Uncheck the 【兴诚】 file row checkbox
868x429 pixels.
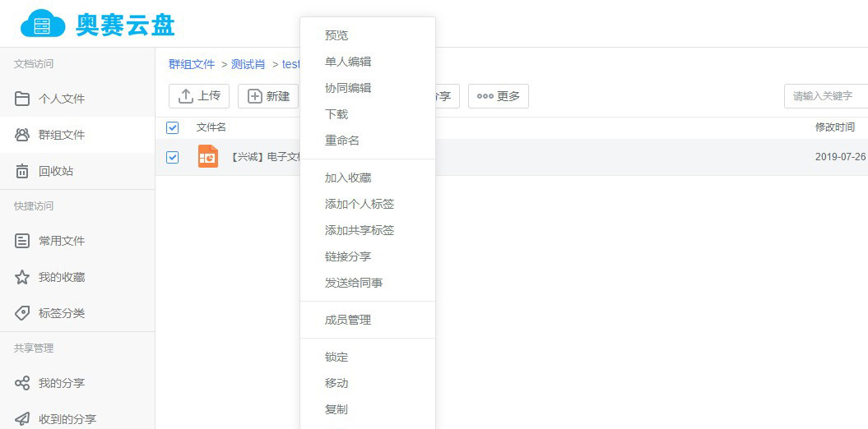pos(172,157)
